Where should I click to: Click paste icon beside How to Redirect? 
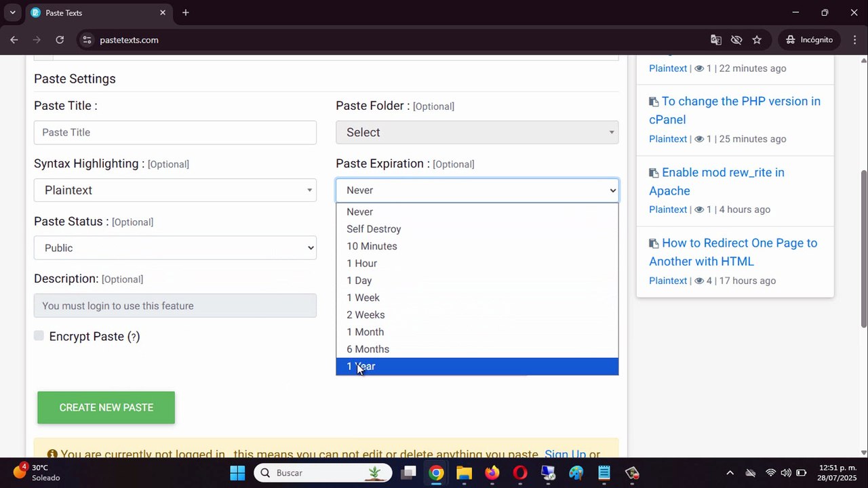coord(654,243)
